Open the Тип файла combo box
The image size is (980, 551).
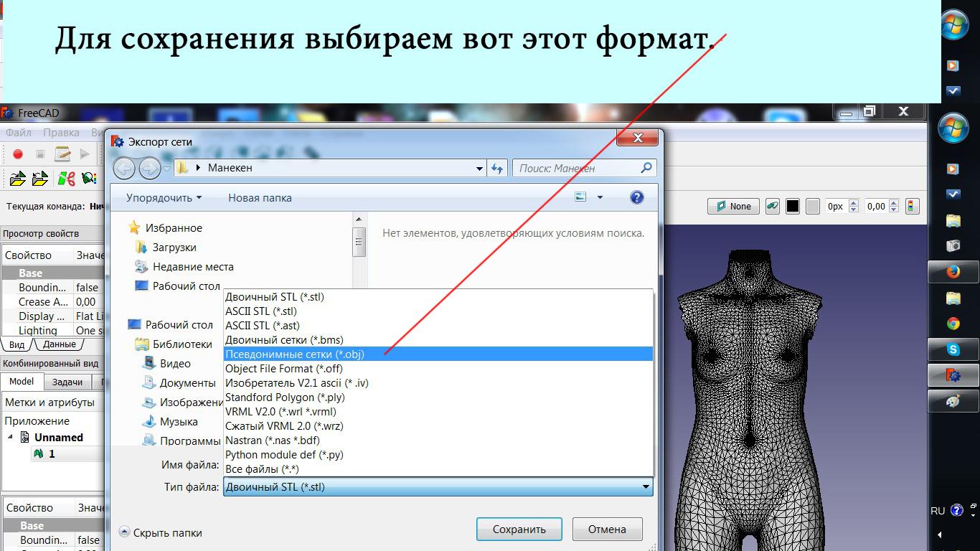(438, 487)
